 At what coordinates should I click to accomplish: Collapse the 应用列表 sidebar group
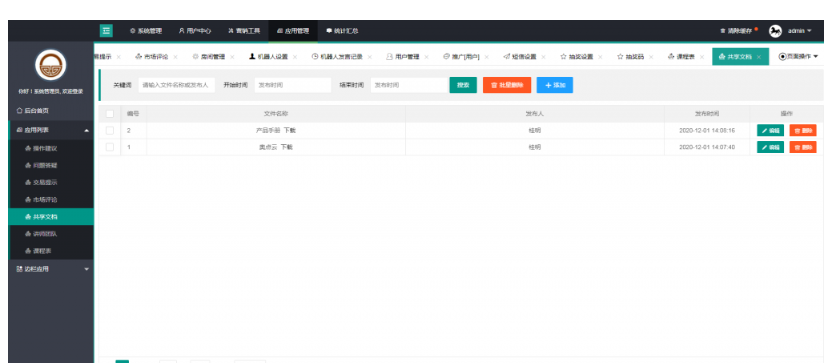(51, 130)
